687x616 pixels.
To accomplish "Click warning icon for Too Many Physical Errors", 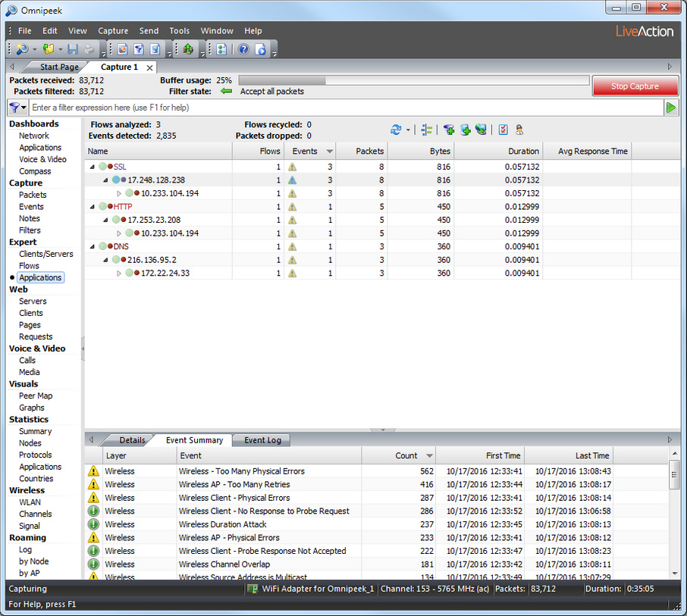I will tap(93, 471).
